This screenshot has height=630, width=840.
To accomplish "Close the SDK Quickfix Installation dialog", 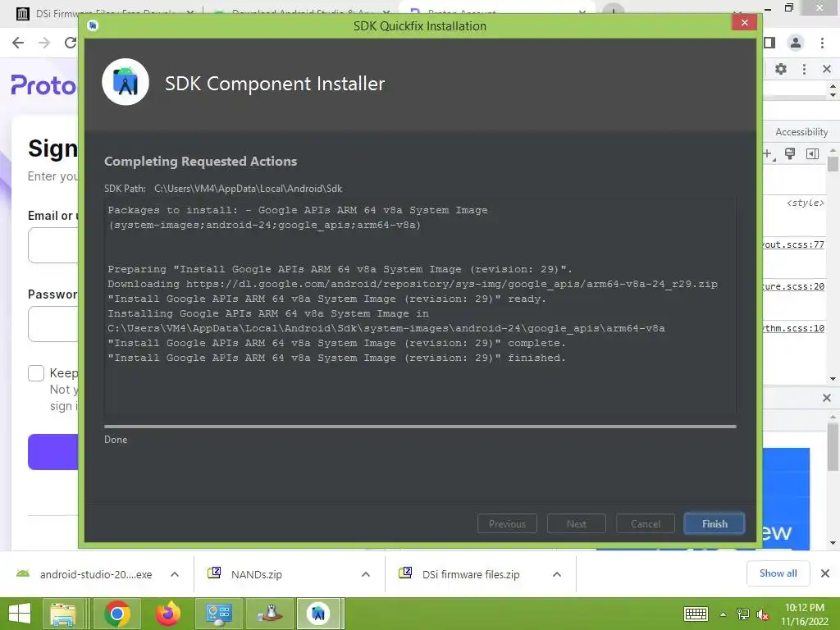I will click(x=744, y=22).
